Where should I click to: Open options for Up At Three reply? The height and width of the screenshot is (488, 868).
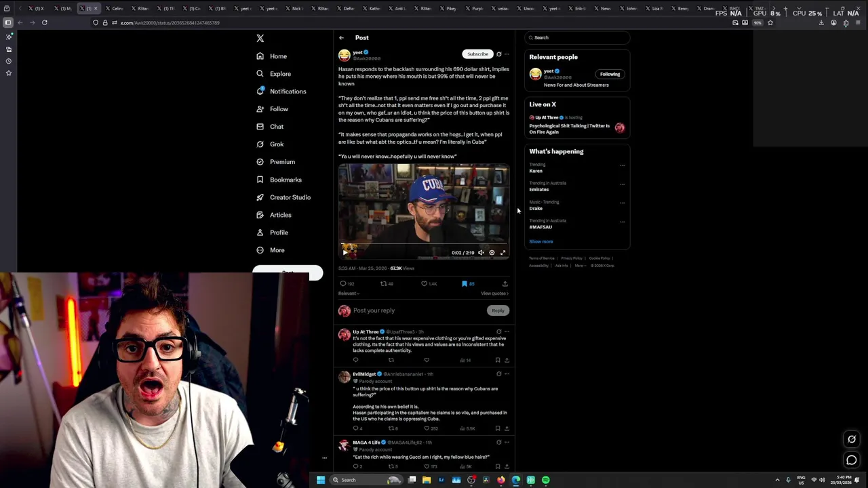507,332
